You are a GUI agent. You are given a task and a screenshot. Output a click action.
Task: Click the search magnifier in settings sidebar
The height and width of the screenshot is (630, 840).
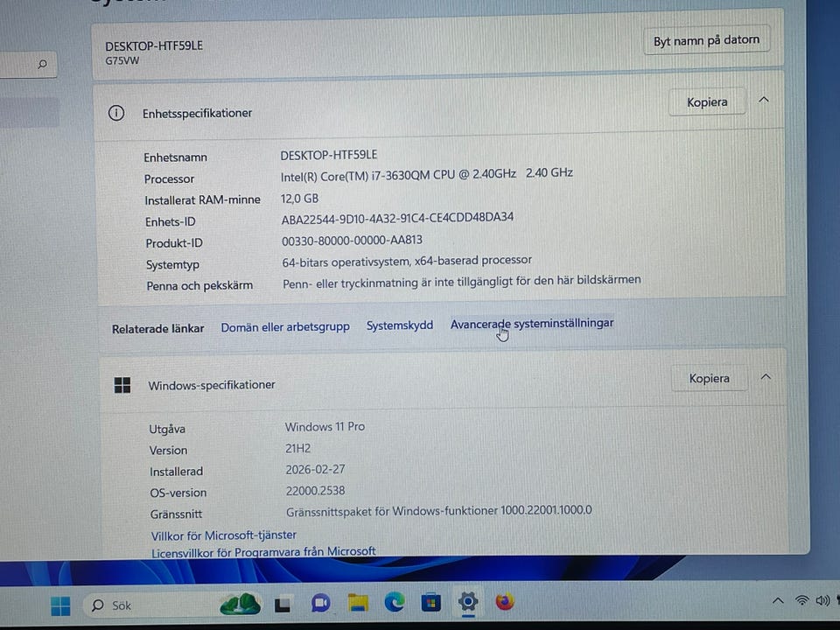(x=42, y=64)
